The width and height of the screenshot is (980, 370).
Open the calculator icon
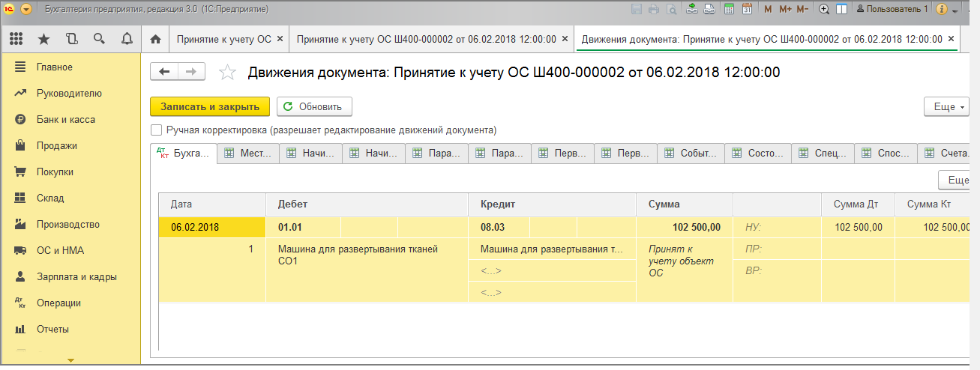pos(728,9)
